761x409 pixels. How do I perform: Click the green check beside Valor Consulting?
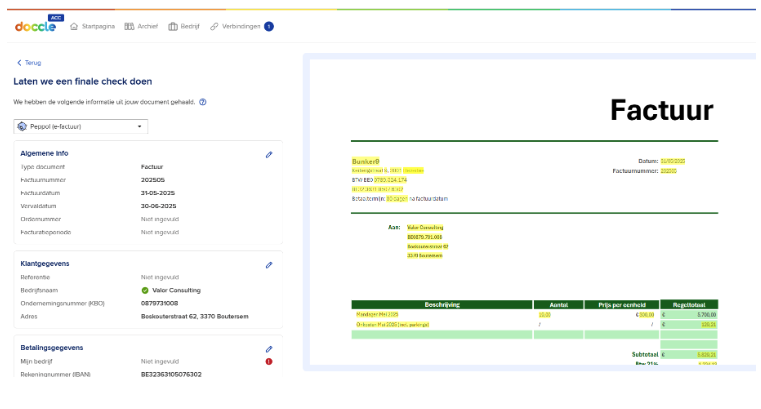(145, 290)
